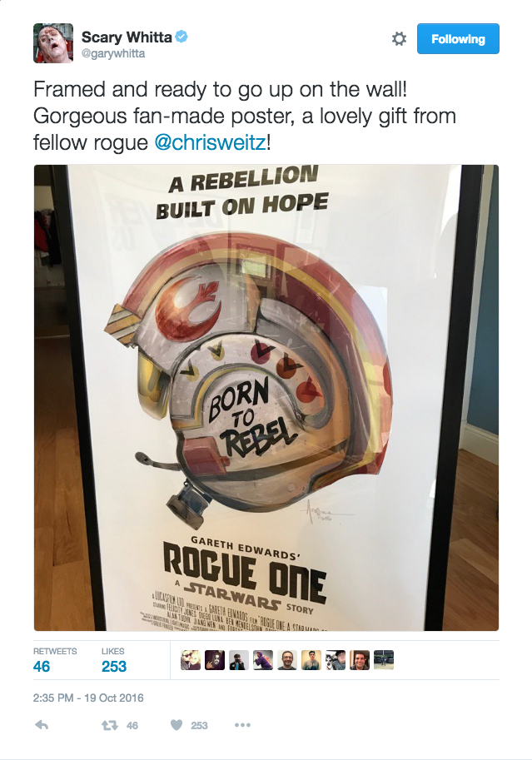
Task: Like the tweet with the heart icon
Action: pyautogui.click(x=177, y=725)
